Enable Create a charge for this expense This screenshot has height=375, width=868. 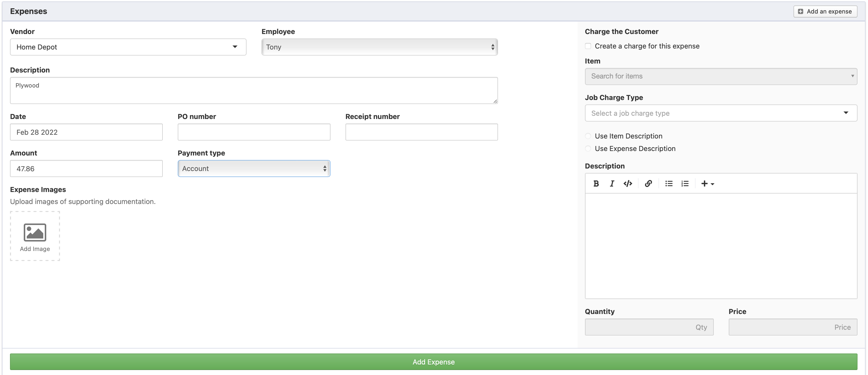click(588, 46)
